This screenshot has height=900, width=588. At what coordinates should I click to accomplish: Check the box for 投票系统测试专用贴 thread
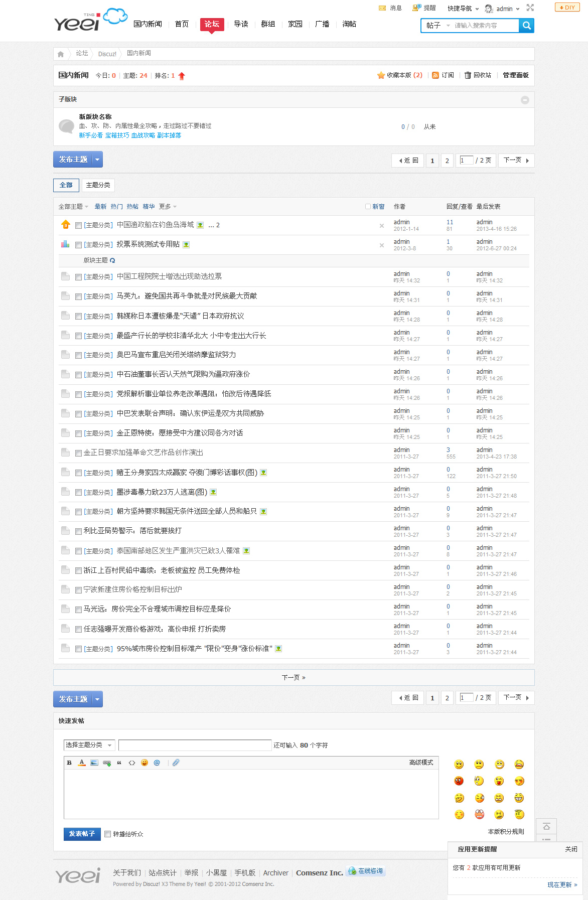click(x=78, y=245)
